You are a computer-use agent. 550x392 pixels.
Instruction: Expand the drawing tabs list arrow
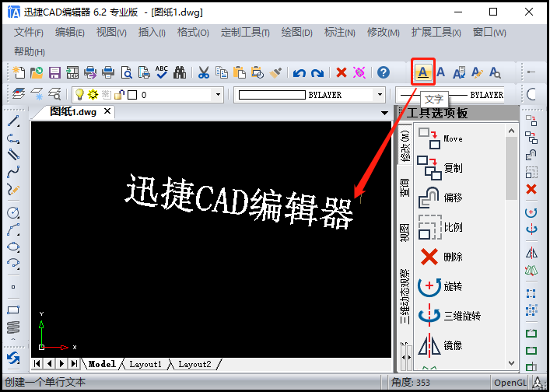385,113
